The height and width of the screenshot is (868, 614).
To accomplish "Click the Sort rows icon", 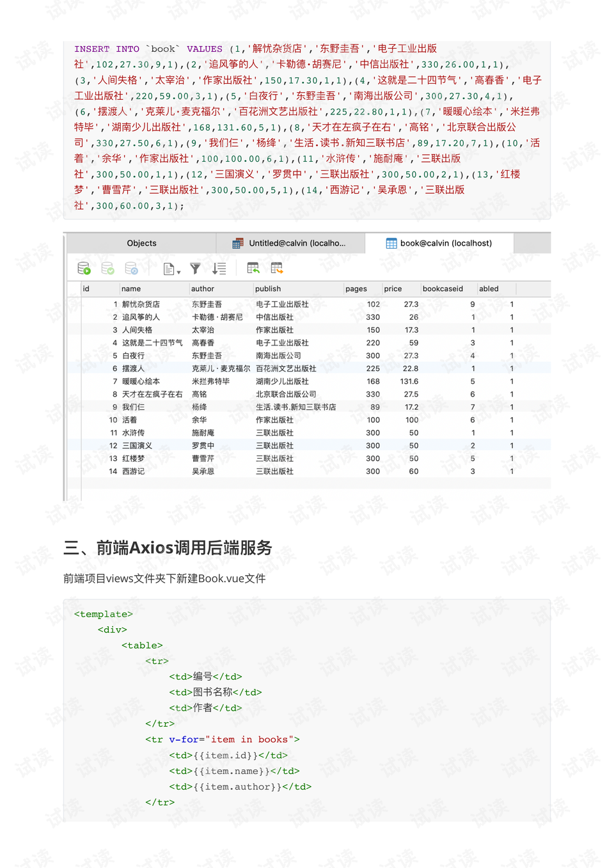I will point(219,269).
